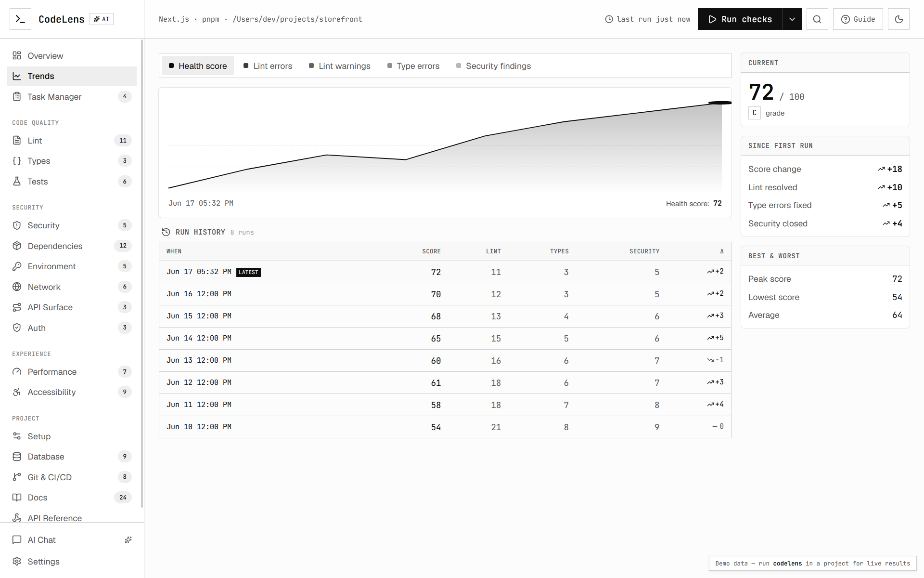Click the AI Chat bubble icon

[17, 540]
